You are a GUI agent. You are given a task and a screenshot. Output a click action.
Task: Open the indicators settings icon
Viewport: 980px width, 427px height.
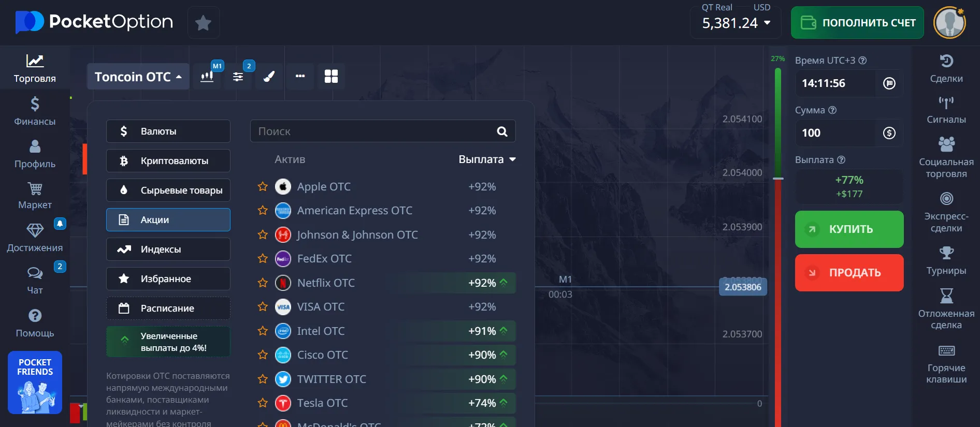[238, 77]
